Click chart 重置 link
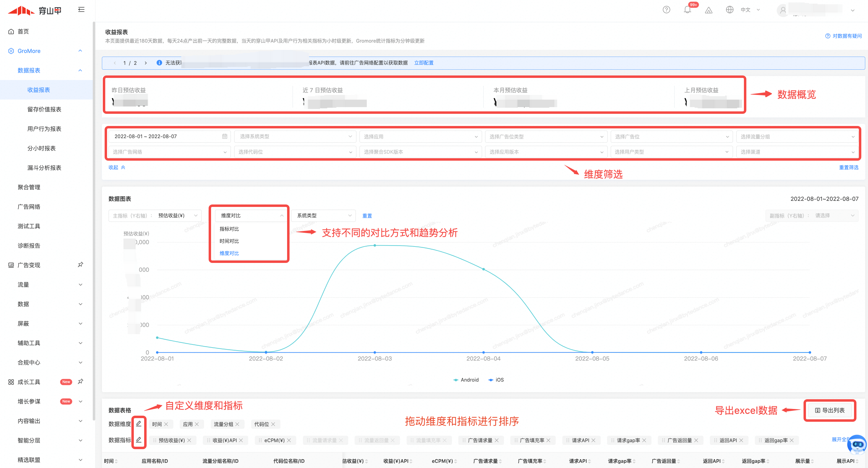Screen dimensions: 868x468 (x=367, y=216)
